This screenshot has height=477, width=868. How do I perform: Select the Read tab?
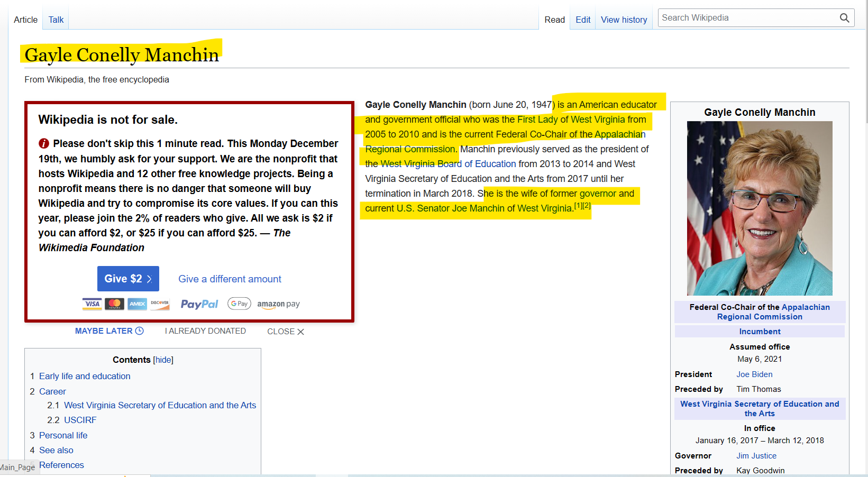555,20
